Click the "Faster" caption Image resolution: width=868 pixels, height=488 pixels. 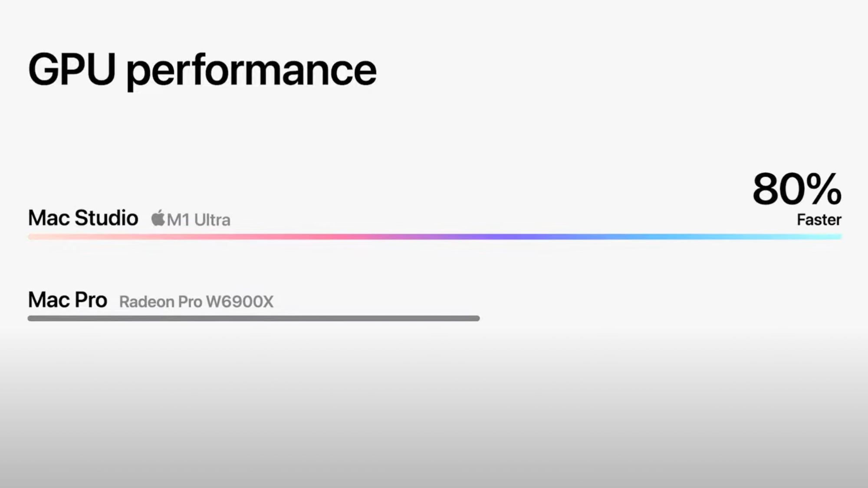[x=819, y=220]
